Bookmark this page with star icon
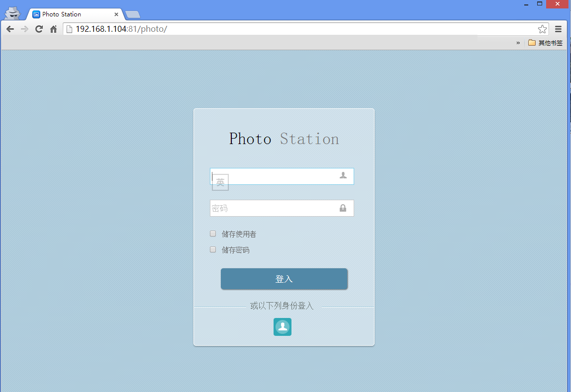Screen dimensions: 571x392 pyautogui.click(x=542, y=29)
